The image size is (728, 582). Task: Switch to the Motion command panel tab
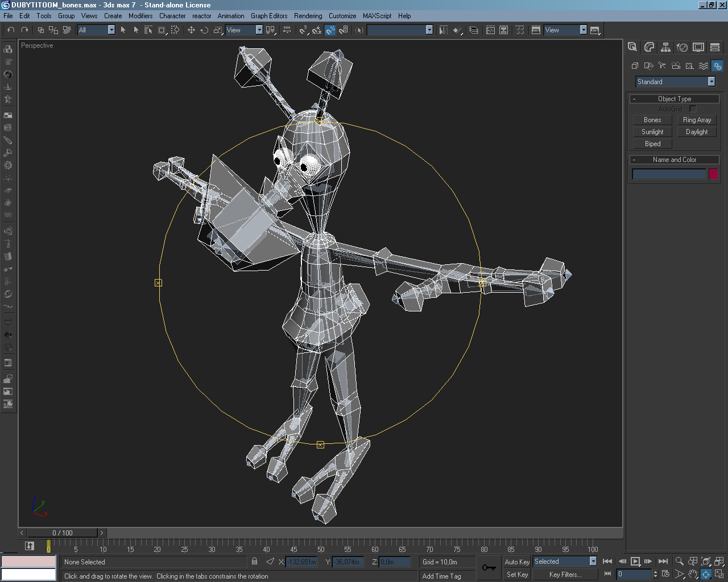pos(682,47)
